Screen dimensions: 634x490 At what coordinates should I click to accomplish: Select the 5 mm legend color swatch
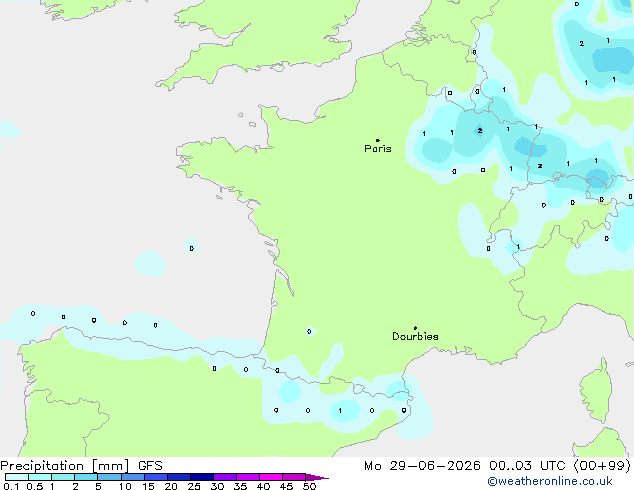coord(109,477)
